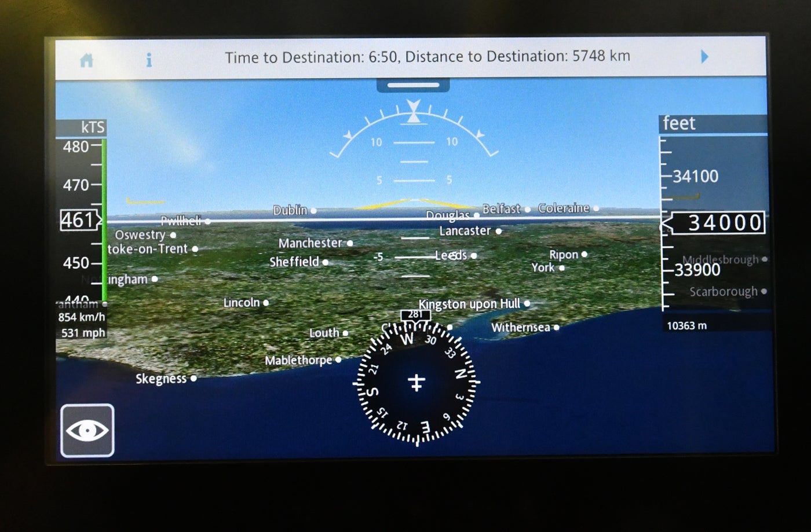Select the Manchester city label
This screenshot has width=811, height=532.
[309, 243]
